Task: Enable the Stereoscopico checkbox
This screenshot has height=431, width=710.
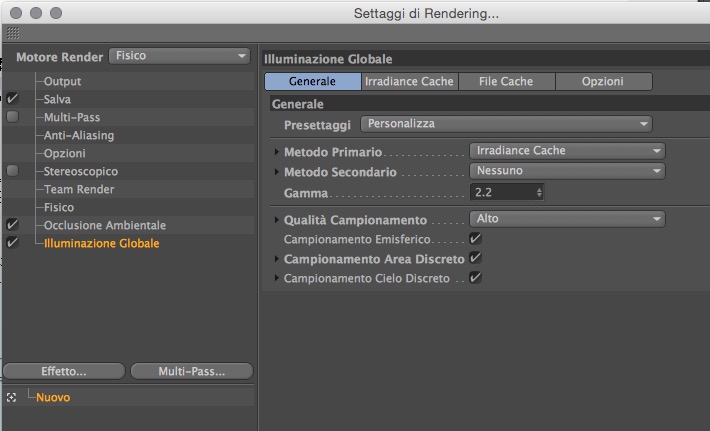Action: click(12, 171)
